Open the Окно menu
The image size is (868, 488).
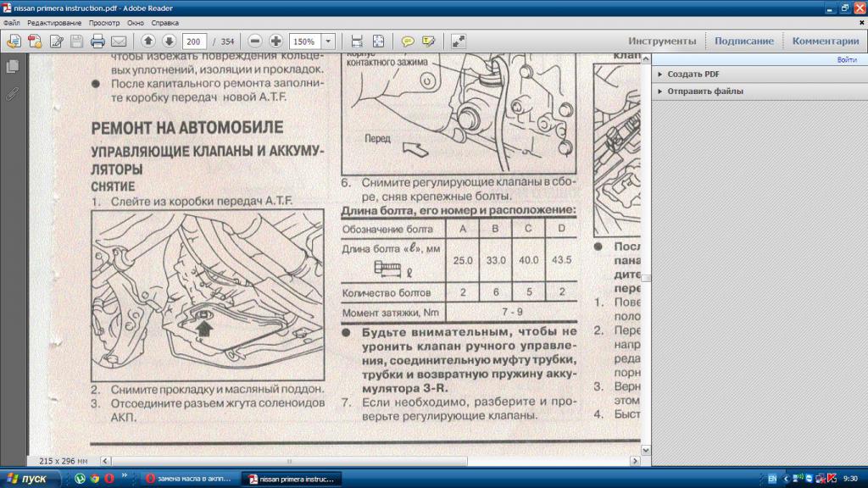[135, 23]
